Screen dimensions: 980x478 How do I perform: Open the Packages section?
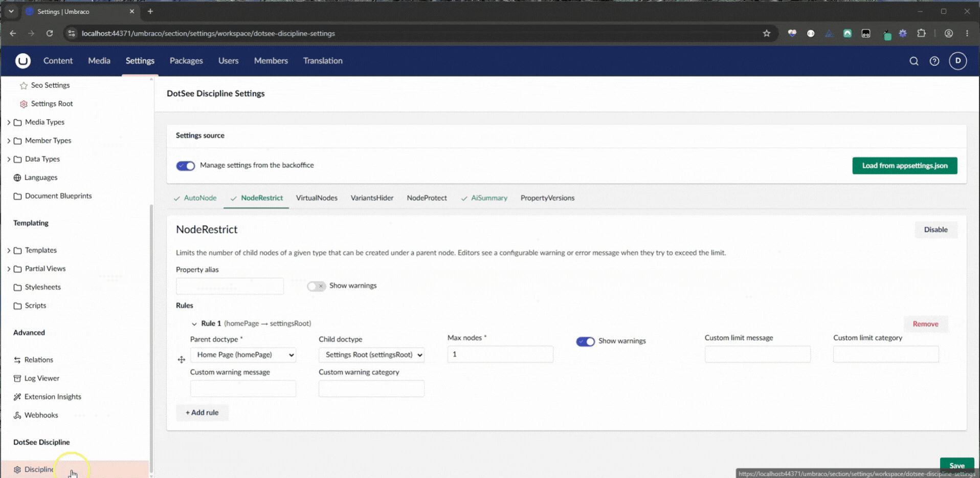pyautogui.click(x=186, y=61)
